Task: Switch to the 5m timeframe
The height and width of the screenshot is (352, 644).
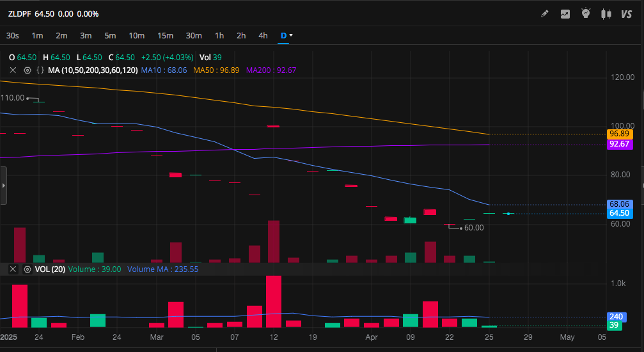Action: [x=110, y=35]
